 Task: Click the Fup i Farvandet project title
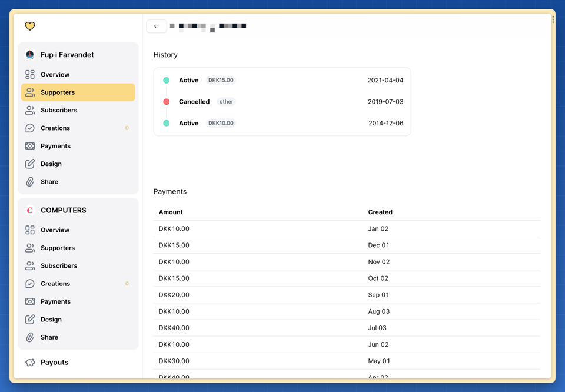(67, 55)
